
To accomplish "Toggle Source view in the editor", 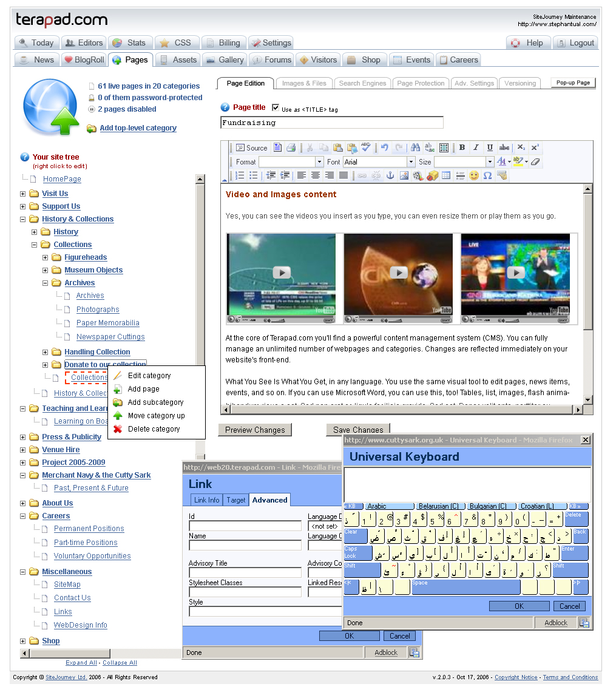I will click(251, 147).
